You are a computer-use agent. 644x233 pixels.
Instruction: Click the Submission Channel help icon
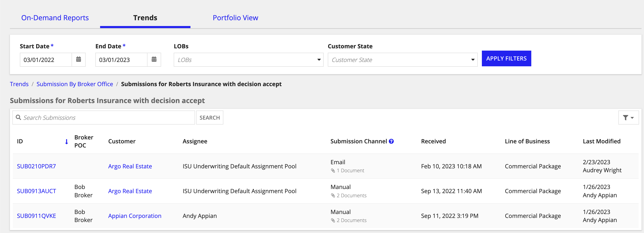coord(391,141)
